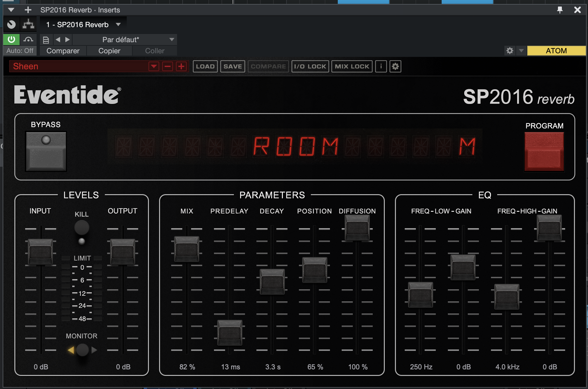
Task: Open the Sheen preset dropdown arrow
Action: (154, 66)
